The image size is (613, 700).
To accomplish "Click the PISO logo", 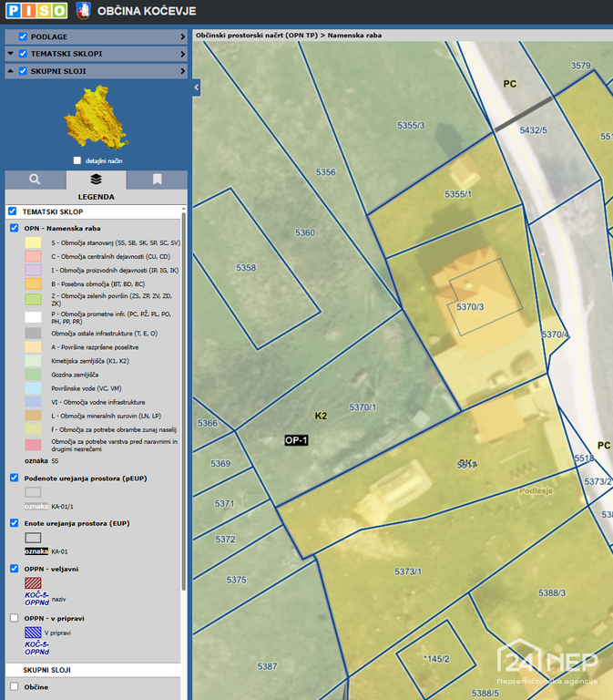I will pos(35,11).
